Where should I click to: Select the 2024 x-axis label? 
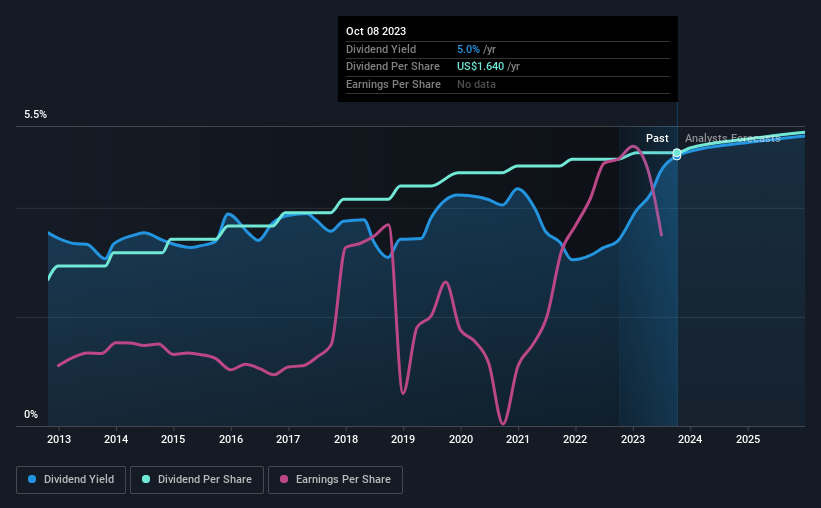(x=690, y=439)
